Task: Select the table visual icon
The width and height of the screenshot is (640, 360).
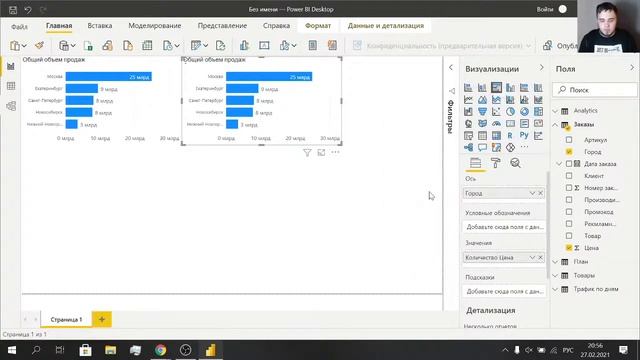Action: (x=482, y=136)
